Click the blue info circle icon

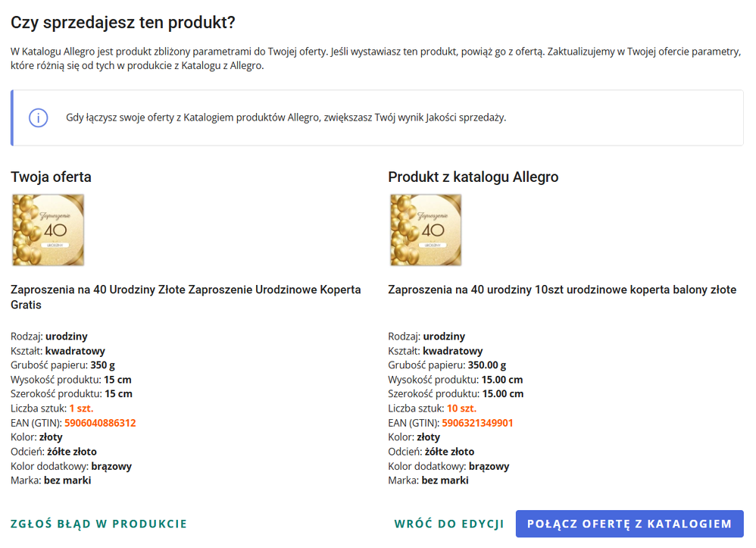pyautogui.click(x=38, y=117)
